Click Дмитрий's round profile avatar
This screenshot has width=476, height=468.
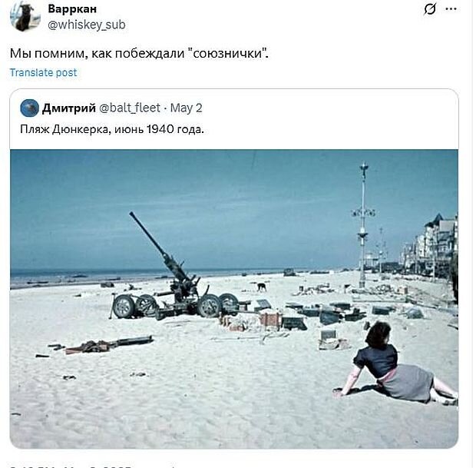(29, 108)
